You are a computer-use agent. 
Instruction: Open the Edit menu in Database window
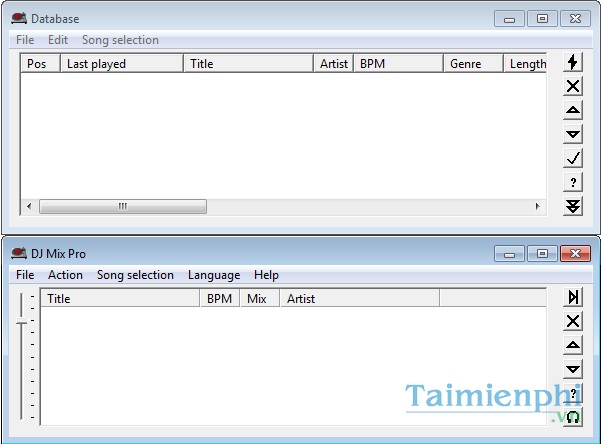(58, 40)
